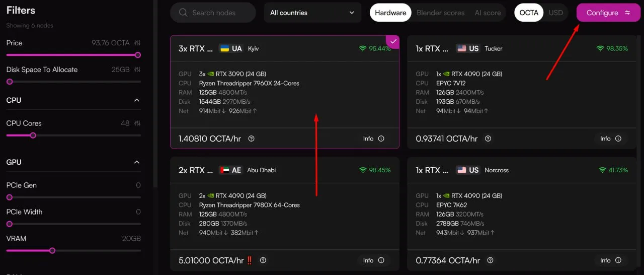
Task: Adjust Disk Space To Allocate slider handle
Action: point(9,82)
